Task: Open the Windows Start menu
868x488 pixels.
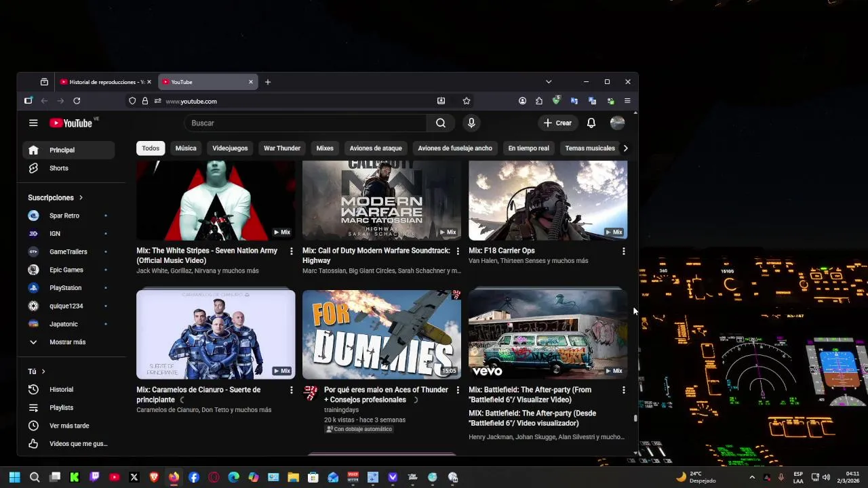Action: [x=15, y=477]
